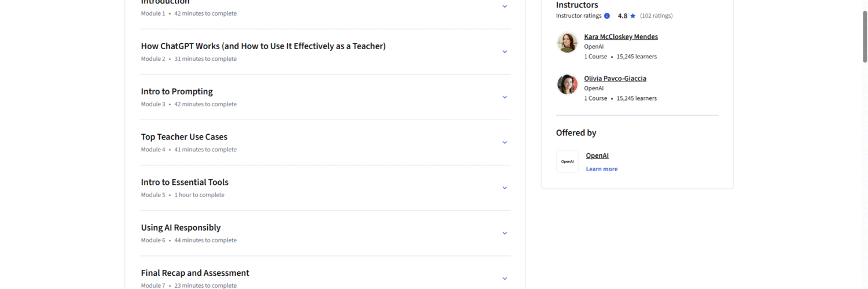
Task: Expand the Introduction module chevron
Action: pos(505,6)
